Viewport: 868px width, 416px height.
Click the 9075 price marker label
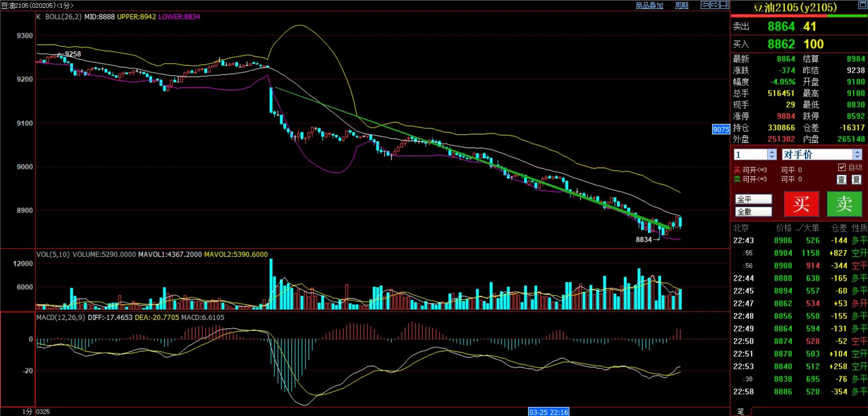(x=721, y=129)
